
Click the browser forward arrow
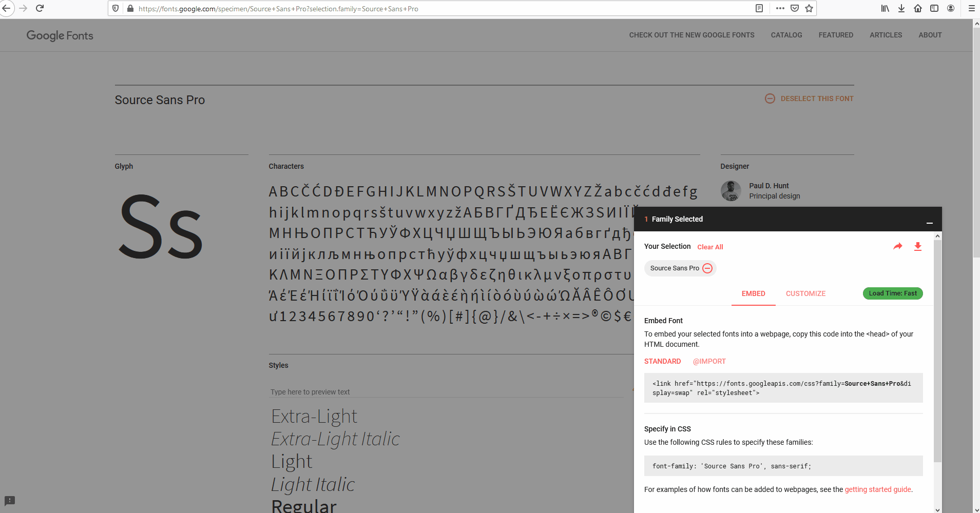[23, 8]
